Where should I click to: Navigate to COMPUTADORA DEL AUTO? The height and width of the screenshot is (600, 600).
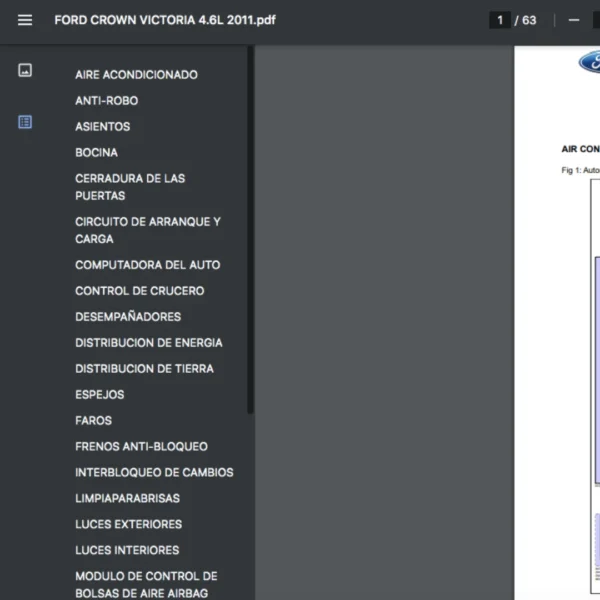[x=148, y=265]
